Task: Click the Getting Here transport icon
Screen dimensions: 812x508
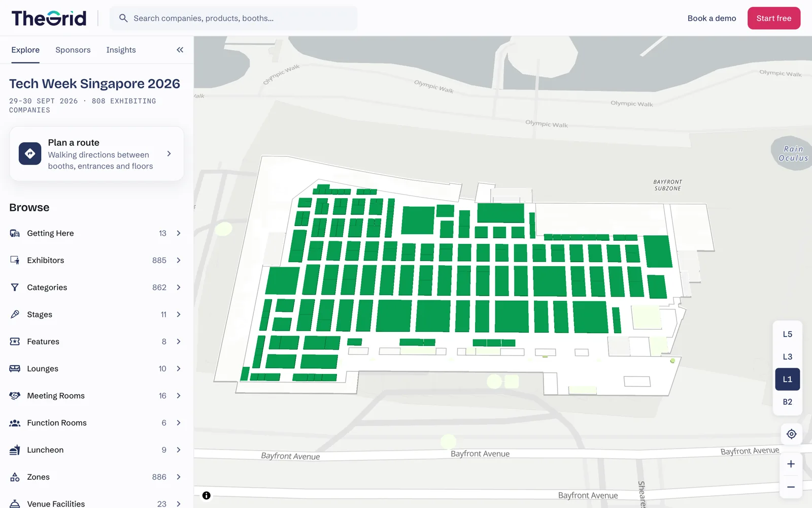Action: 15,233
